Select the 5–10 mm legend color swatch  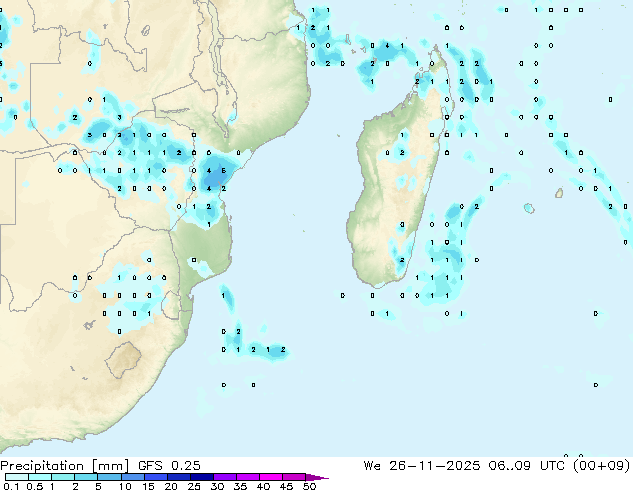click(110, 477)
